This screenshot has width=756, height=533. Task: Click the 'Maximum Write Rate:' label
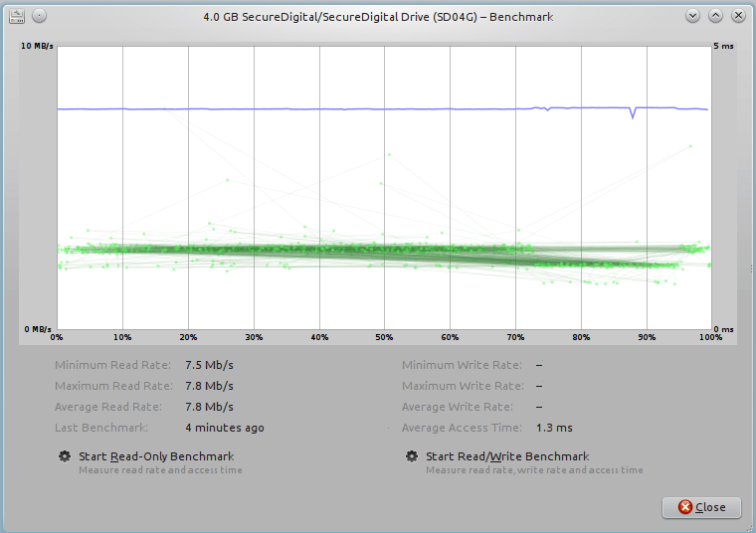coord(463,386)
